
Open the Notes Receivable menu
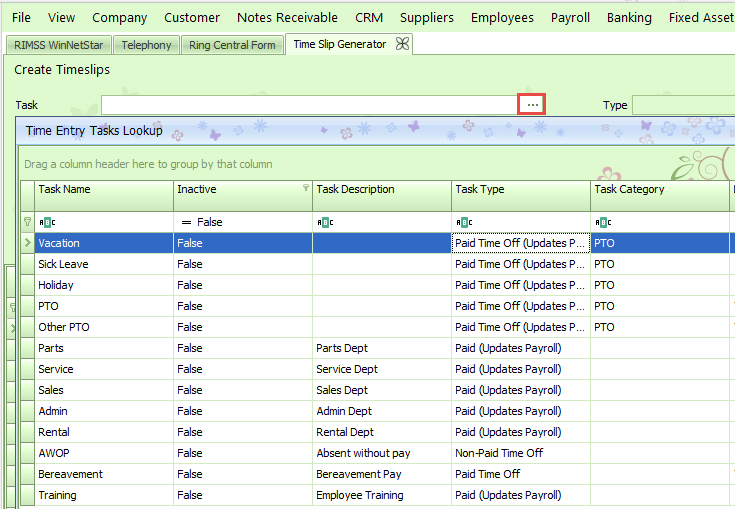coord(288,17)
